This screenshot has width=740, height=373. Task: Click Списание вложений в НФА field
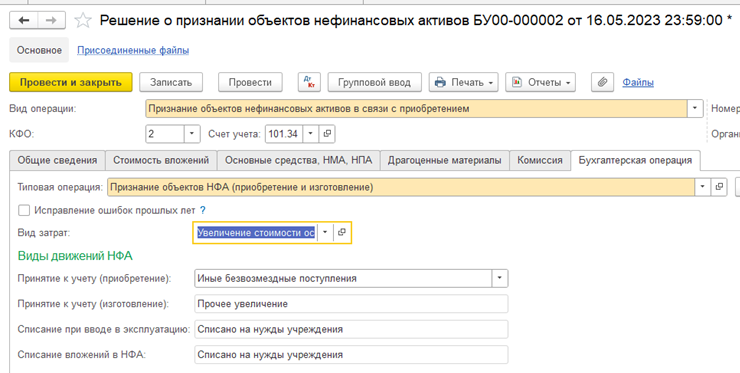pos(351,355)
